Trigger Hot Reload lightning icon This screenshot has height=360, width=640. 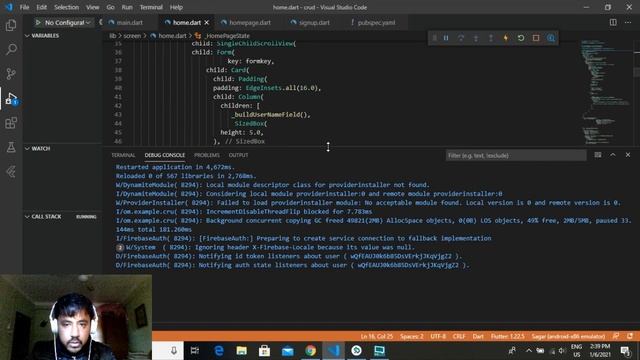506,38
